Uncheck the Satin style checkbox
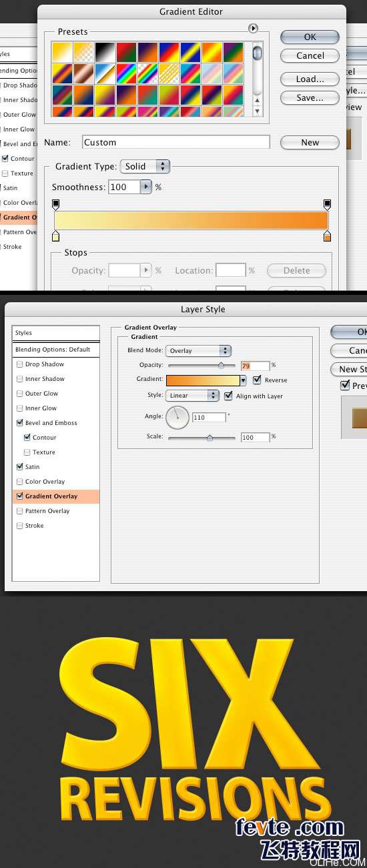This screenshot has width=367, height=868. 20,467
